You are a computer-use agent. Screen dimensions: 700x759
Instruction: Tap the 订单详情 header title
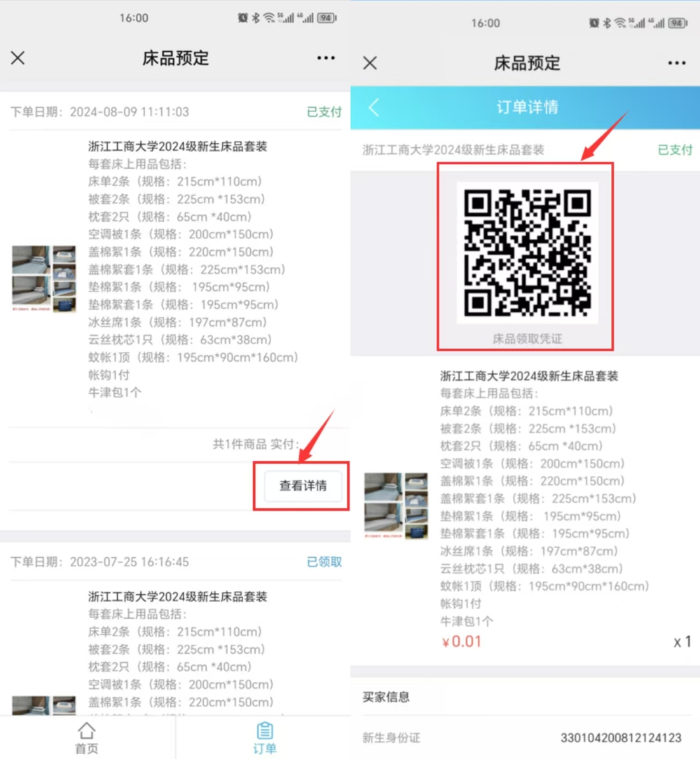(527, 107)
